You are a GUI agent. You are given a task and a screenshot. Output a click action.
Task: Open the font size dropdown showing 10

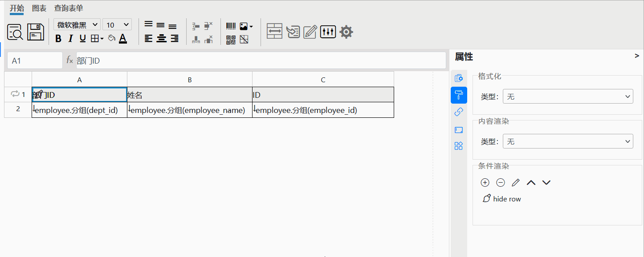[117, 24]
